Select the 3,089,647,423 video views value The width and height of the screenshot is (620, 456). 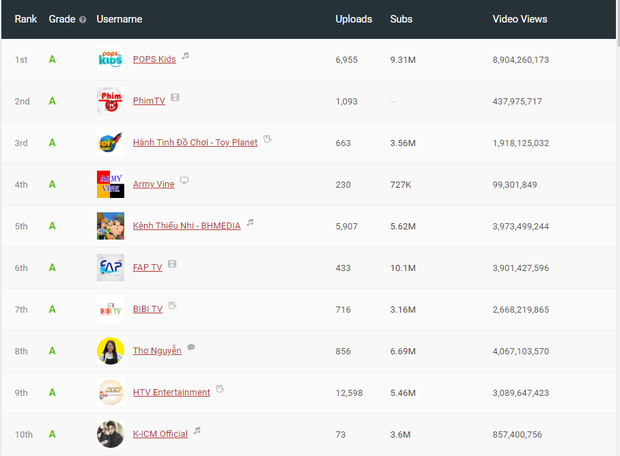pyautogui.click(x=521, y=393)
